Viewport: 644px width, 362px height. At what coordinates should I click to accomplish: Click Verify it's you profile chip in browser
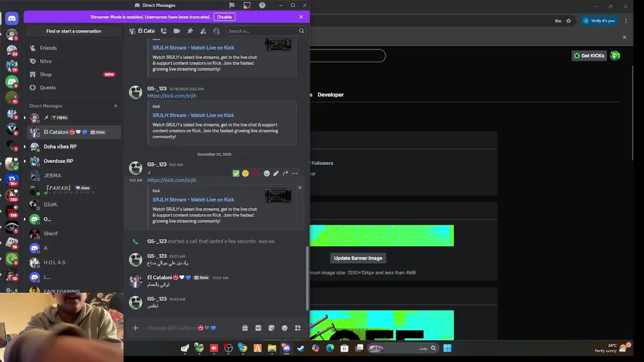[599, 21]
